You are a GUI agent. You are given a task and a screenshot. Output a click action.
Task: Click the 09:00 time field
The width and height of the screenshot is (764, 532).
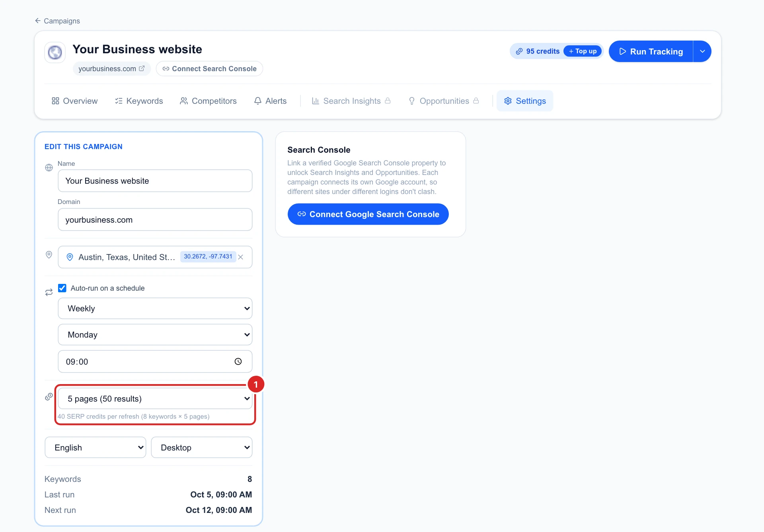155,361
